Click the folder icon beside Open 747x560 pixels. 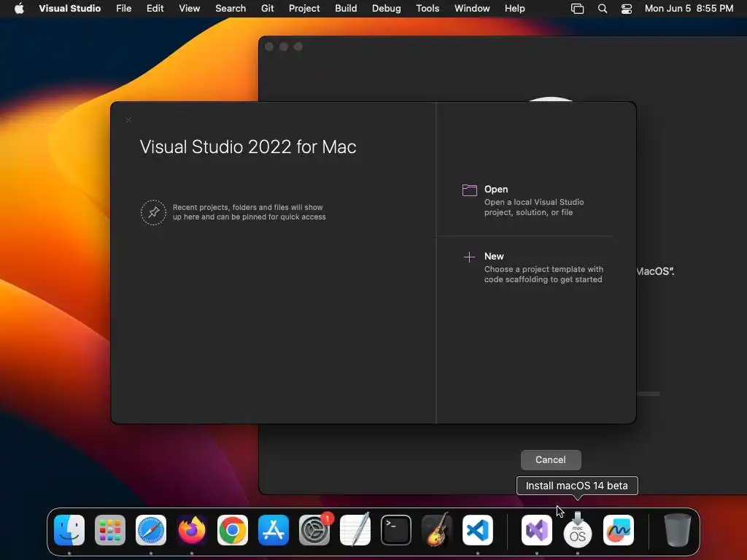tap(469, 190)
